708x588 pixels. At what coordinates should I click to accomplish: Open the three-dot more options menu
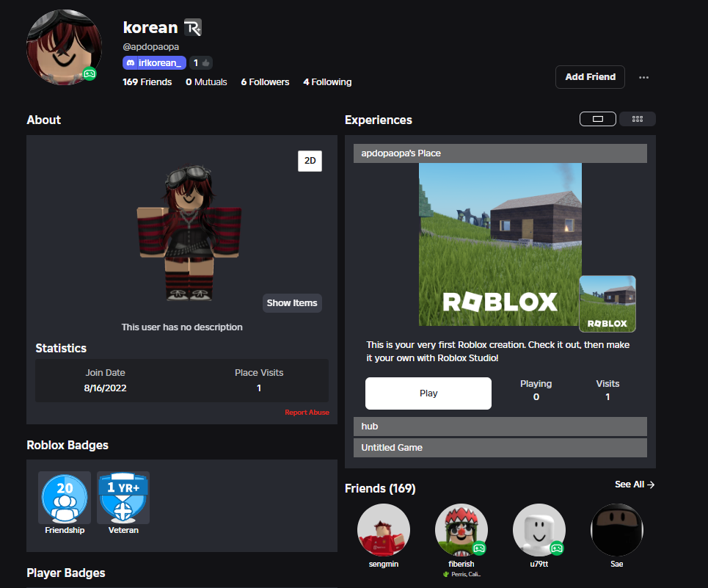(644, 77)
